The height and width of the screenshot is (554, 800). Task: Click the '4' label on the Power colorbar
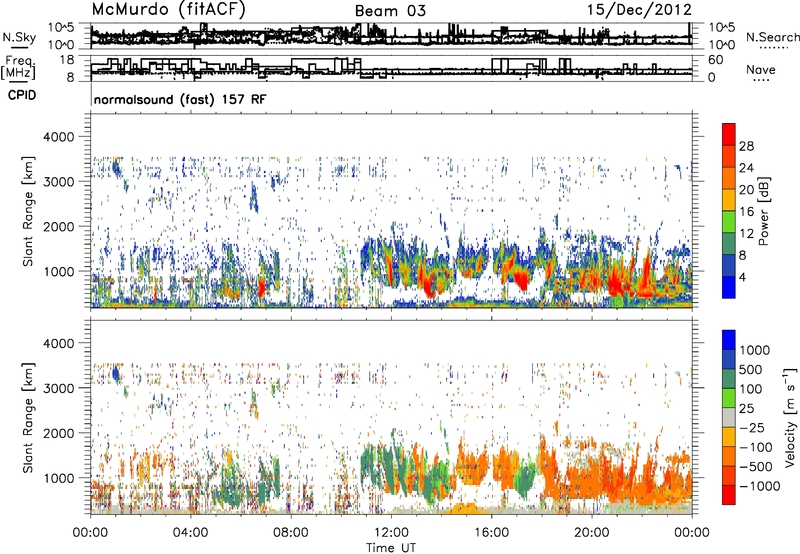742,277
